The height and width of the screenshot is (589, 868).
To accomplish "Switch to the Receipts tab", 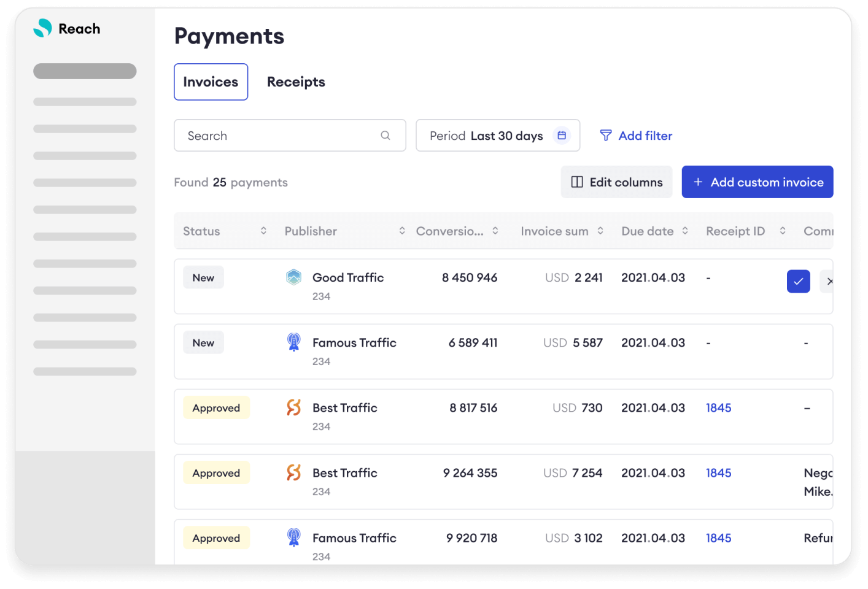I will [x=296, y=82].
